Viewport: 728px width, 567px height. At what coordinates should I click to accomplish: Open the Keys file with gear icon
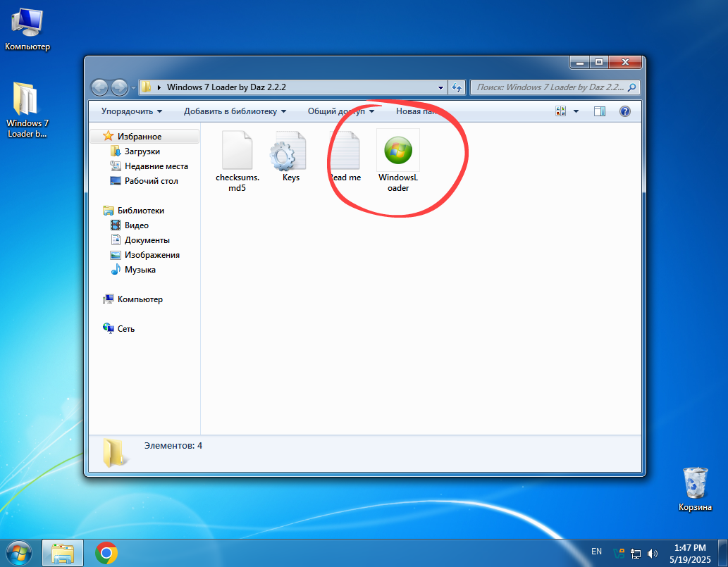[290, 150]
